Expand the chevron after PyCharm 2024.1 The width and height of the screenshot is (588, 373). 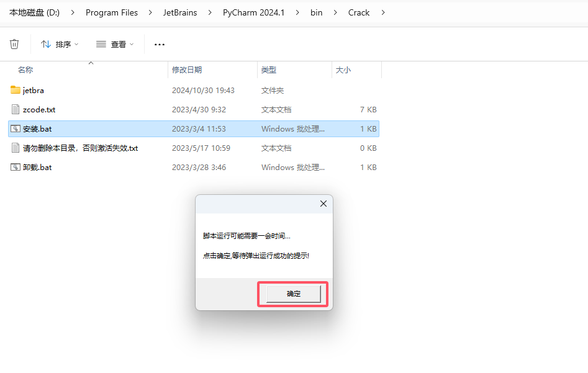[x=297, y=13]
